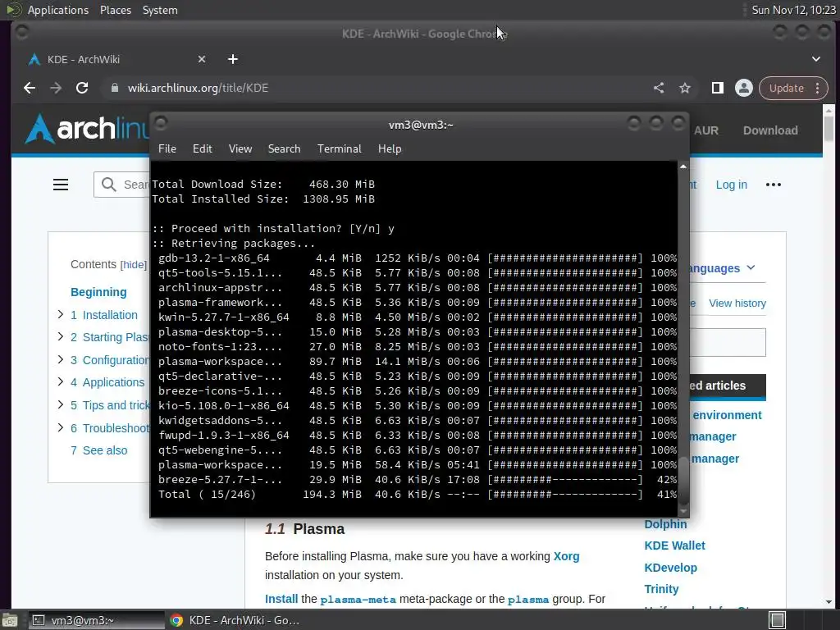Click the padlock site info icon
This screenshot has height=630, width=840.
[114, 88]
